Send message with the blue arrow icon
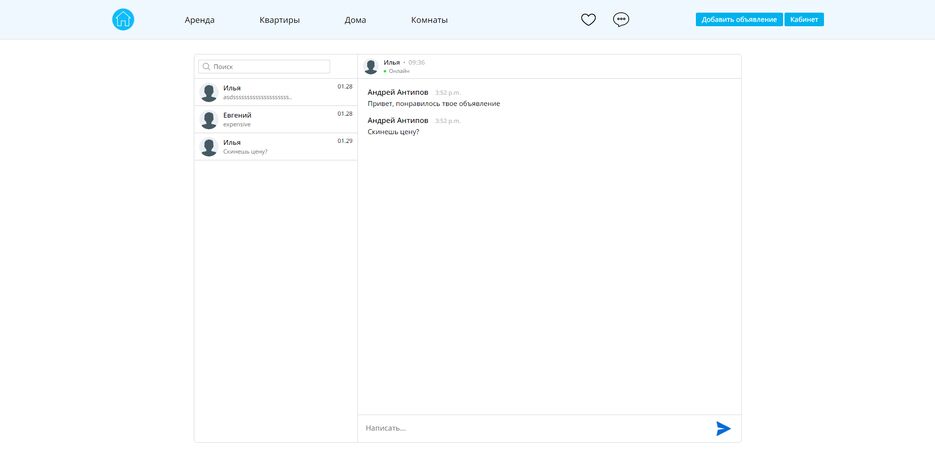The image size is (935, 468). pyautogui.click(x=723, y=428)
